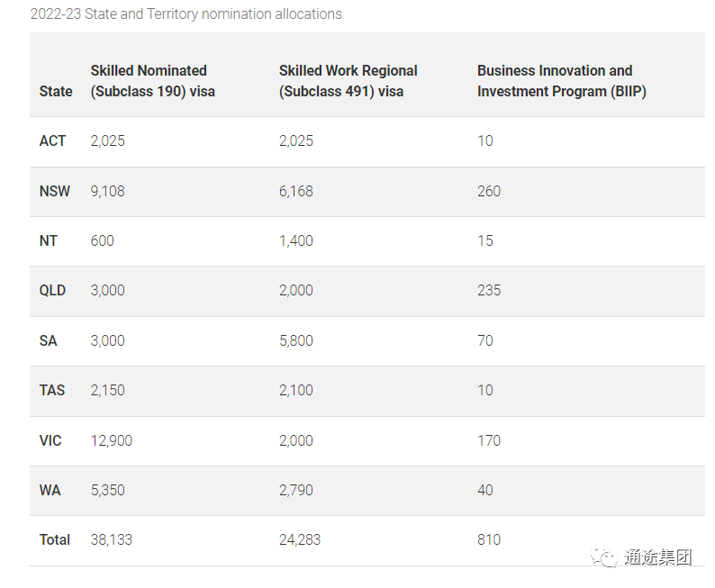
Task: Click the Business Innovation and Investment Program header
Action: coord(562,81)
